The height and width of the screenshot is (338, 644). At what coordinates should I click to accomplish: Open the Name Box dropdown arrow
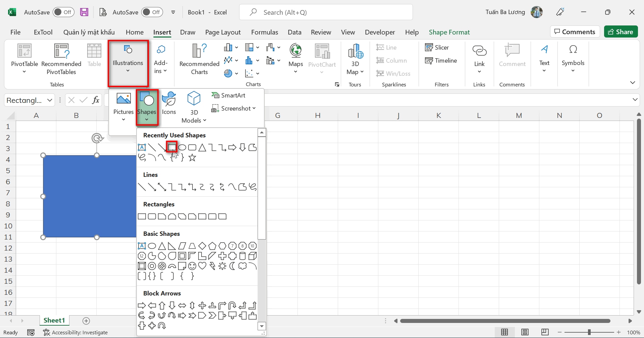50,100
